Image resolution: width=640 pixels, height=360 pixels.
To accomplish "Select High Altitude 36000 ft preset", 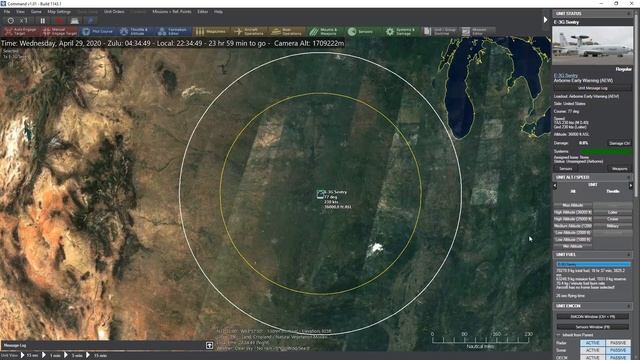I will 573,212.
